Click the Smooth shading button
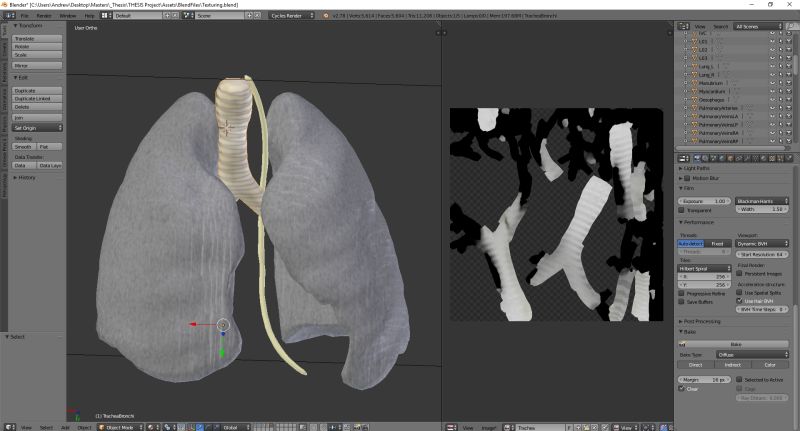Screen dimensions: 800x431 tap(24, 146)
